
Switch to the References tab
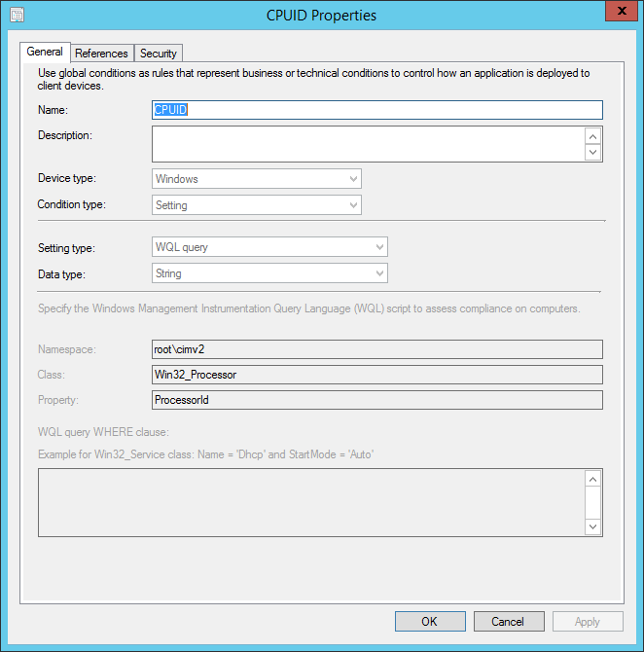pyautogui.click(x=101, y=54)
